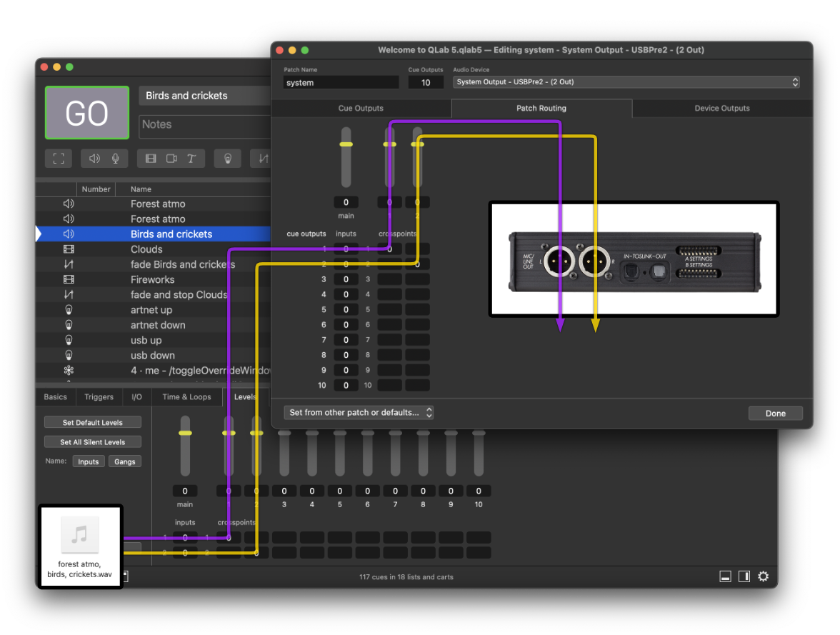The height and width of the screenshot is (635, 840).
Task: Toggle Inputs name display
Action: [x=88, y=461]
